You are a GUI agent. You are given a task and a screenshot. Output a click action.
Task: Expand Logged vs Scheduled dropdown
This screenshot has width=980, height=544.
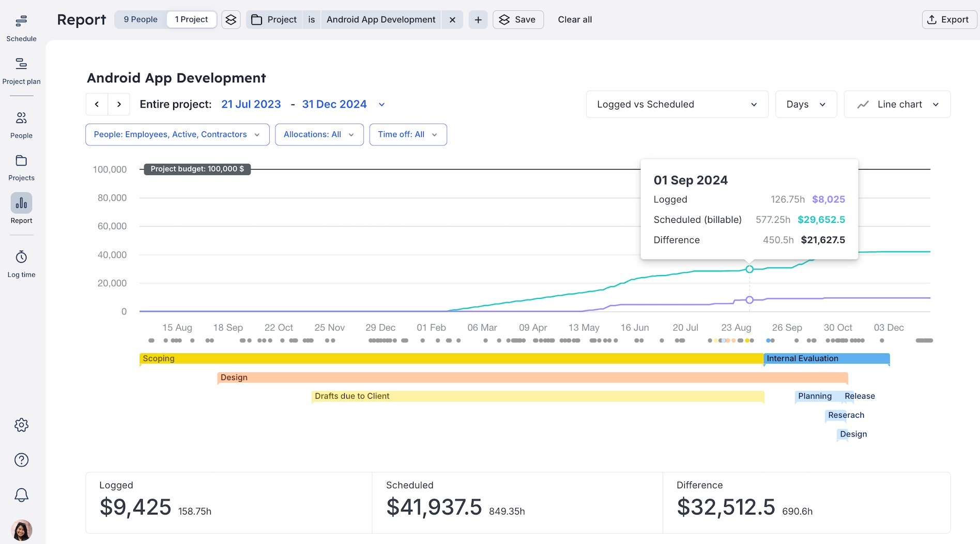[677, 104]
